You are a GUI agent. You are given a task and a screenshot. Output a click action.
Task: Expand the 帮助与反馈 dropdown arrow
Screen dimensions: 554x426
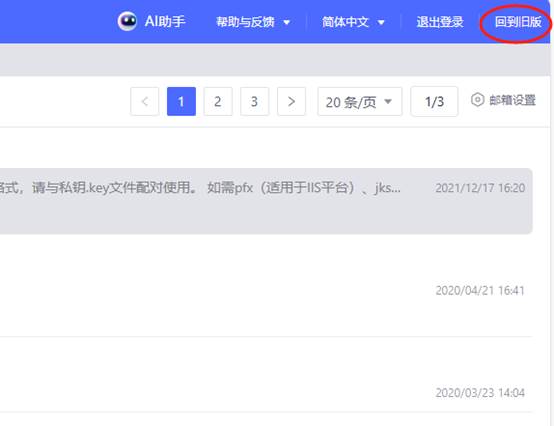click(x=287, y=22)
